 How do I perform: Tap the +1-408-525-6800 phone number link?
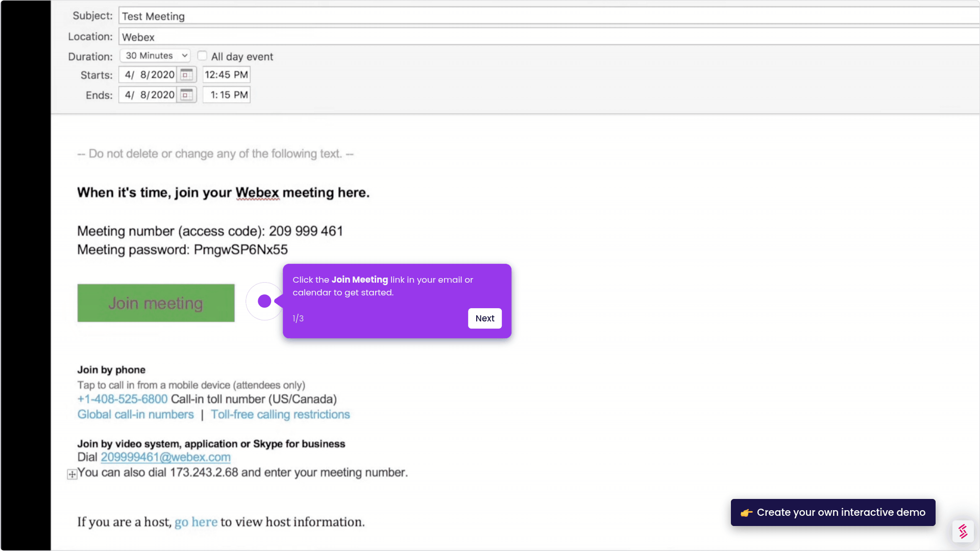pos(122,399)
